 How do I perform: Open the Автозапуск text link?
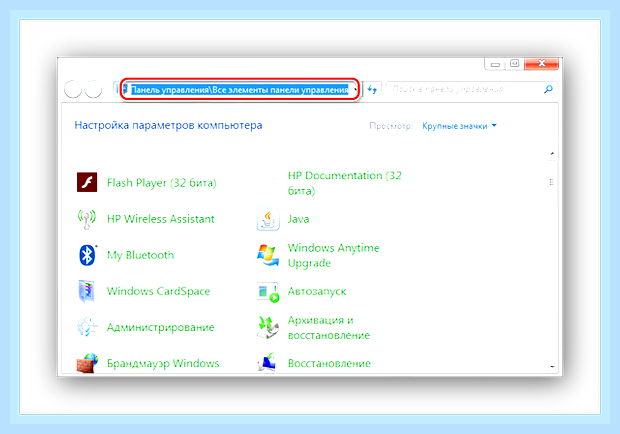[x=317, y=292]
